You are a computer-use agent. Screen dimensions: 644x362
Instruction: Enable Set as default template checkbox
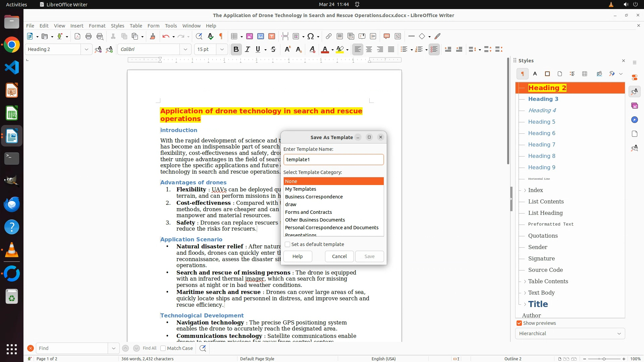(287, 244)
